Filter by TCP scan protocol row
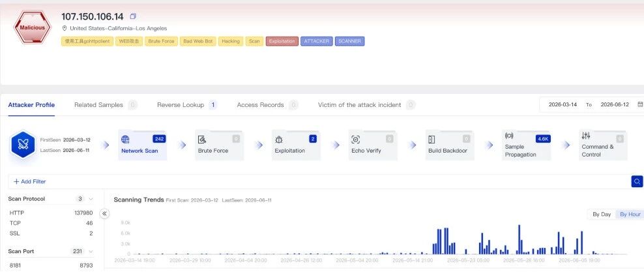644x274 pixels. pos(51,223)
